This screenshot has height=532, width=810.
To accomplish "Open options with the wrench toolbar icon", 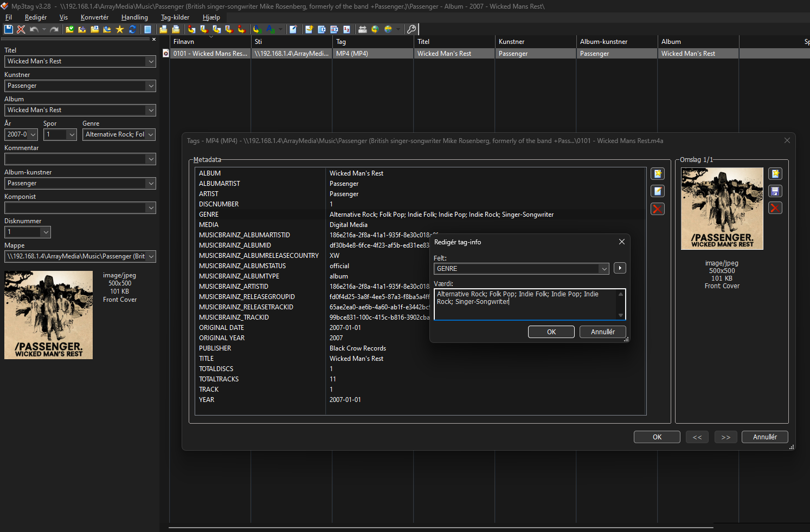I will point(412,29).
